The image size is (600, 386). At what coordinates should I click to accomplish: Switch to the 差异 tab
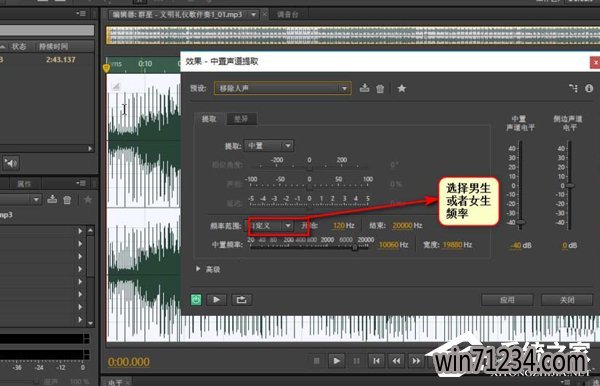click(x=241, y=119)
